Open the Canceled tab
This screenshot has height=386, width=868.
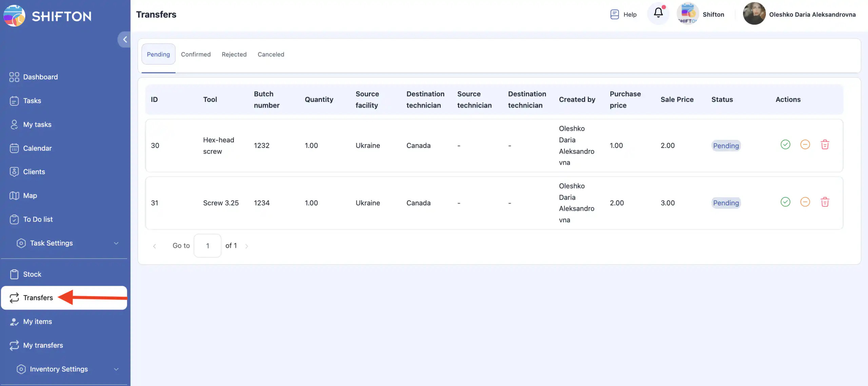[271, 54]
